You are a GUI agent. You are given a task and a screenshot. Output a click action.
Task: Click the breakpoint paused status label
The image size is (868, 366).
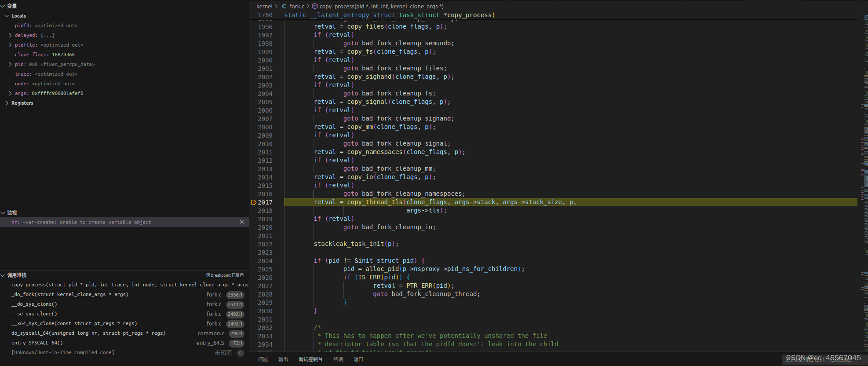(x=225, y=275)
